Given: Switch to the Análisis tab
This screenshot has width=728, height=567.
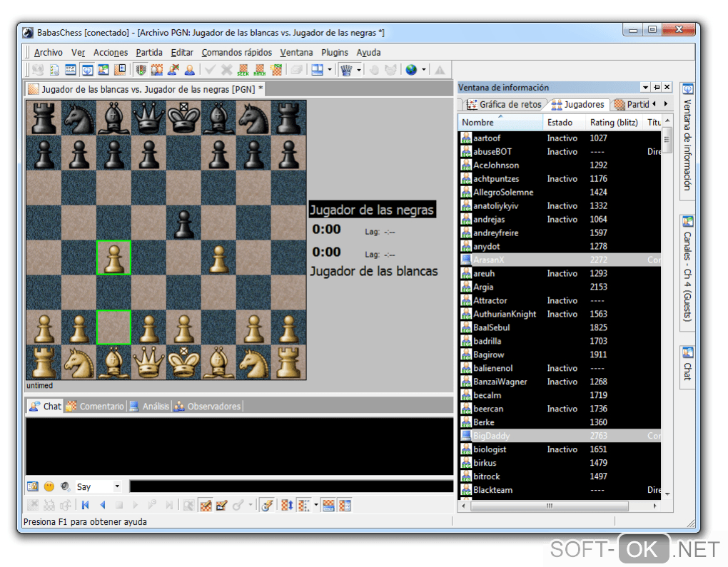Looking at the screenshot, I should pos(149,406).
